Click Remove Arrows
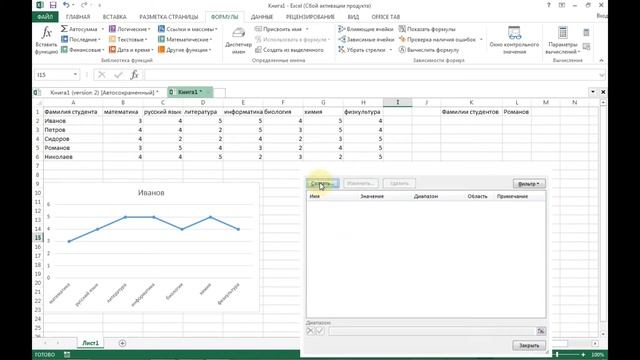The image size is (640, 360). (361, 50)
